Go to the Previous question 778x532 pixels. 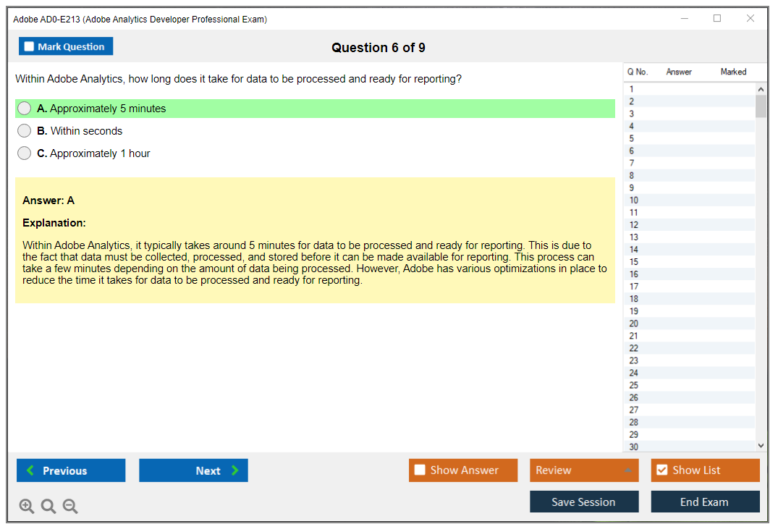(x=71, y=470)
